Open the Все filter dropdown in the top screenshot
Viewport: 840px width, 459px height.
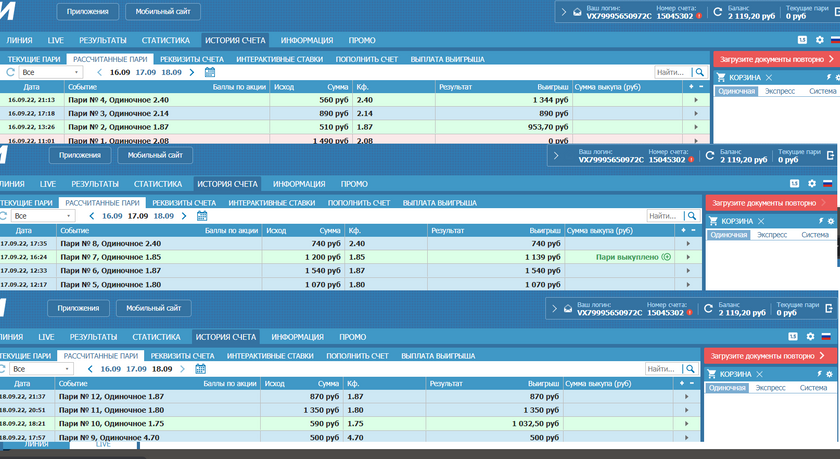pos(50,72)
